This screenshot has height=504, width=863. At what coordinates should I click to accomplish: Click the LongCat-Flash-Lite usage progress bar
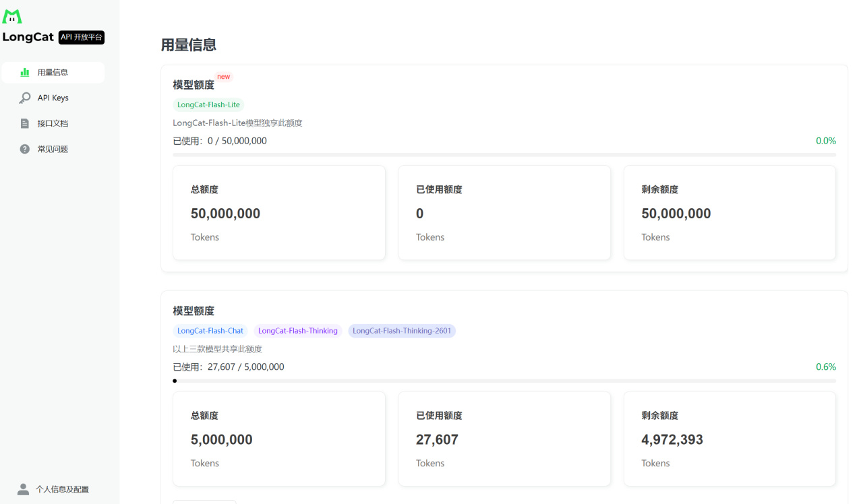pos(504,155)
